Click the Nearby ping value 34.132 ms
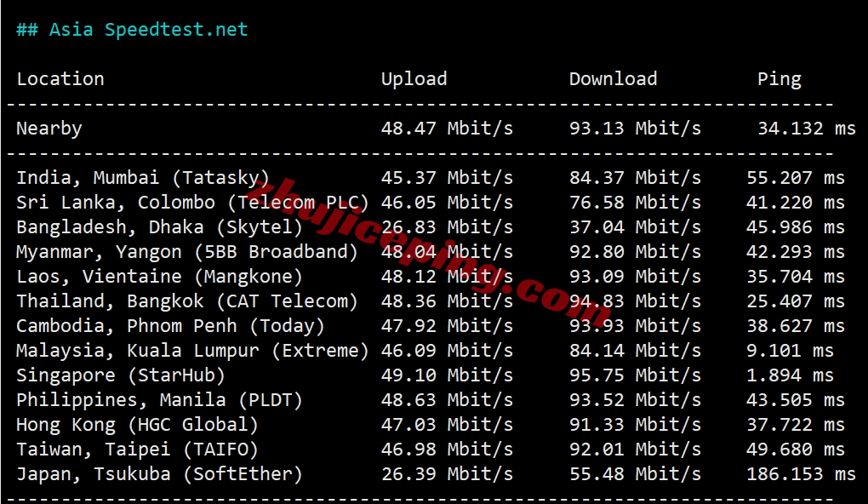 (x=806, y=129)
